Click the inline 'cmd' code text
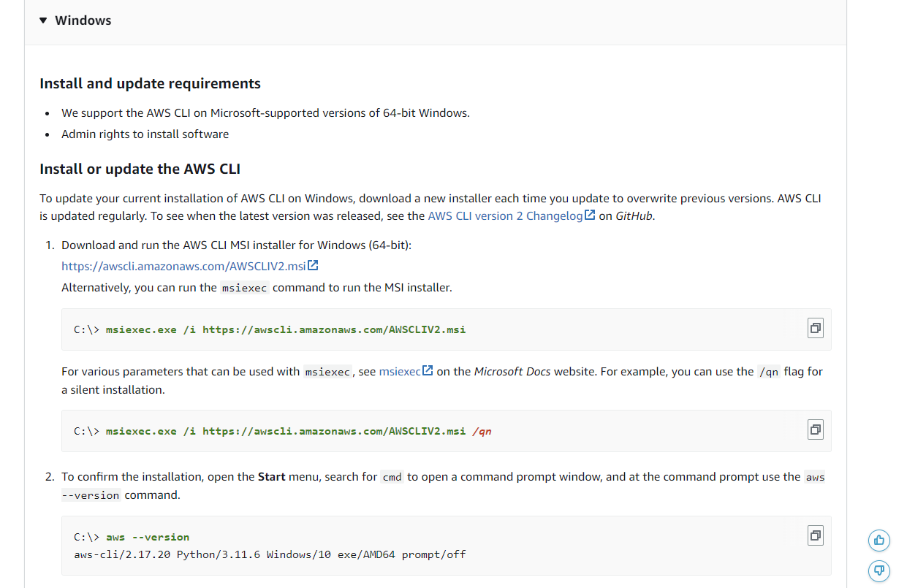This screenshot has height=588, width=907. (392, 477)
